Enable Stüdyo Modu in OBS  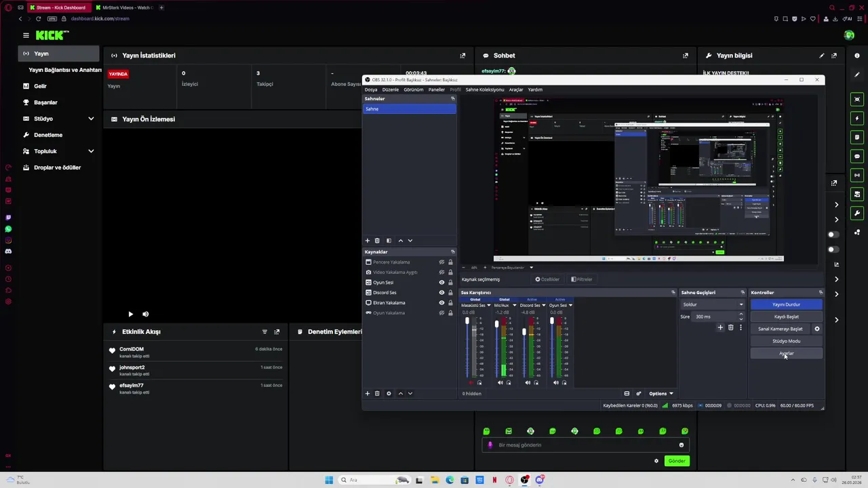[787, 341]
